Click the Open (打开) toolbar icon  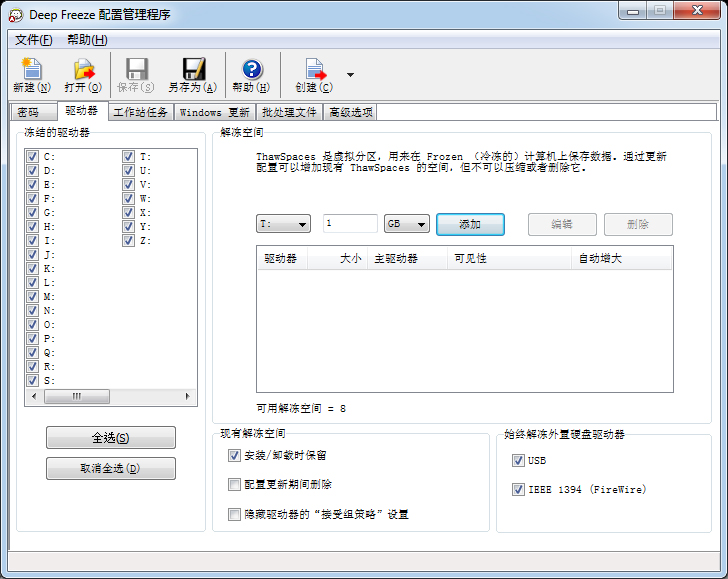(84, 70)
